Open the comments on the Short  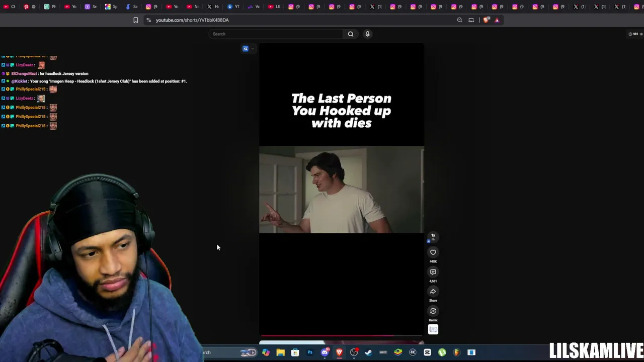point(433,272)
